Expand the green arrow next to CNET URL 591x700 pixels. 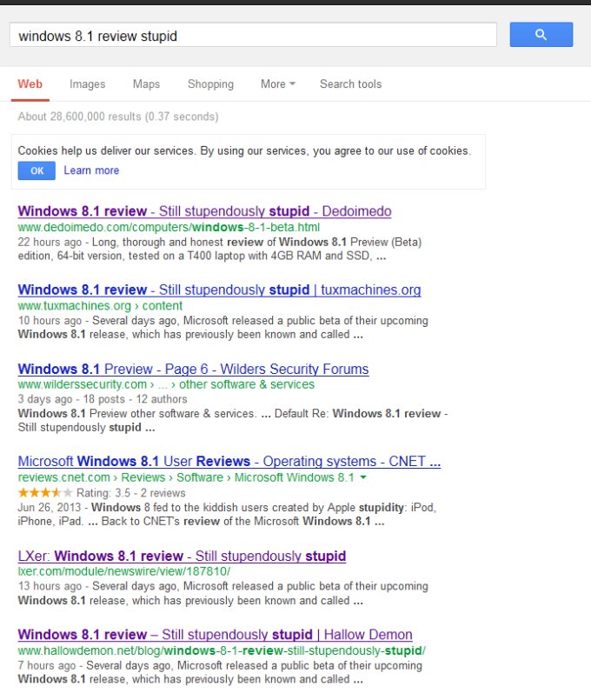pos(363,477)
